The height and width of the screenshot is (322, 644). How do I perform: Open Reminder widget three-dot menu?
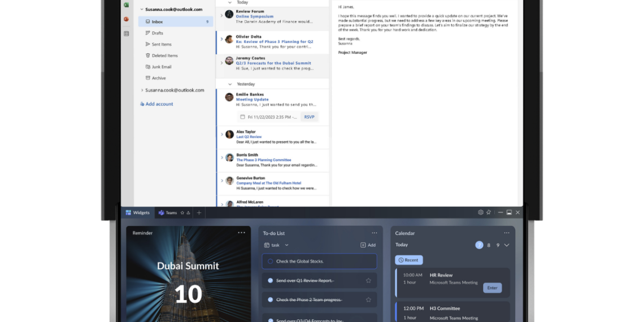241,233
